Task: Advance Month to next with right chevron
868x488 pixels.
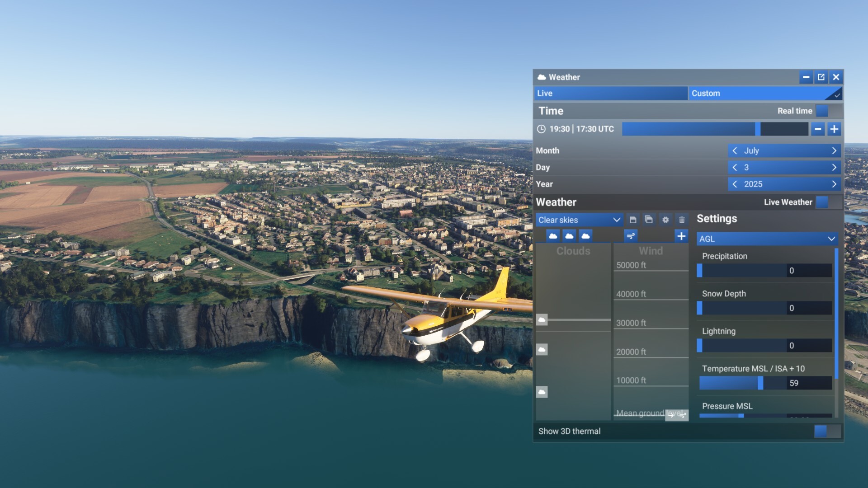Action: [x=834, y=150]
